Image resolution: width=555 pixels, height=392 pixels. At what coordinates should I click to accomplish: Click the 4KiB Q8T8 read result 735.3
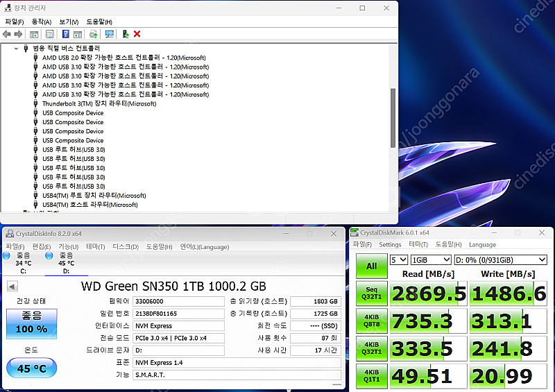tap(428, 321)
